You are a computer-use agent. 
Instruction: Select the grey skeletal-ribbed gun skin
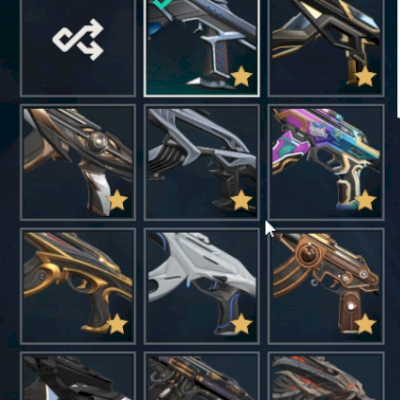[201, 162]
